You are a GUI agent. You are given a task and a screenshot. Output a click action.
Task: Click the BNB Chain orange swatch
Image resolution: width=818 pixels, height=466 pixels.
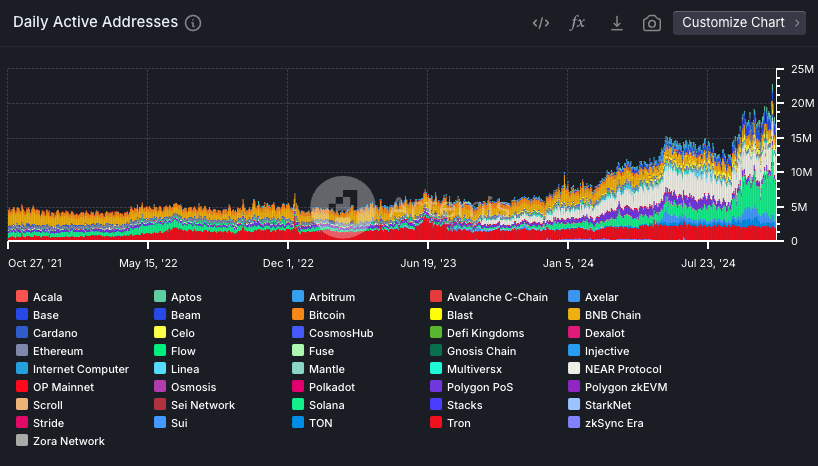coord(573,315)
